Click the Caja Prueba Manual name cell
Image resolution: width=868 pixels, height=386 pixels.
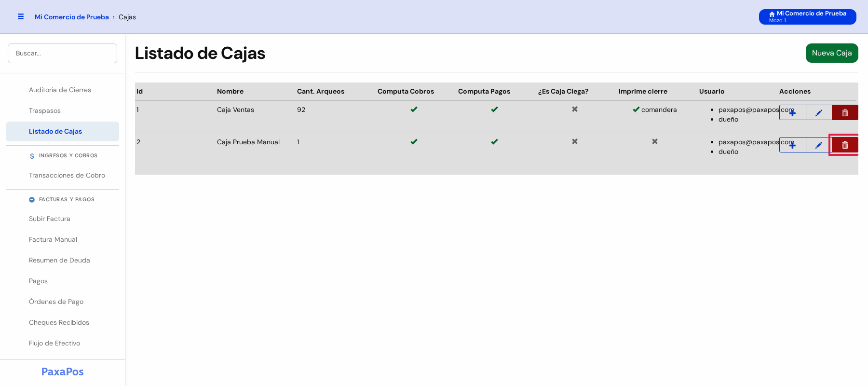[x=248, y=142]
